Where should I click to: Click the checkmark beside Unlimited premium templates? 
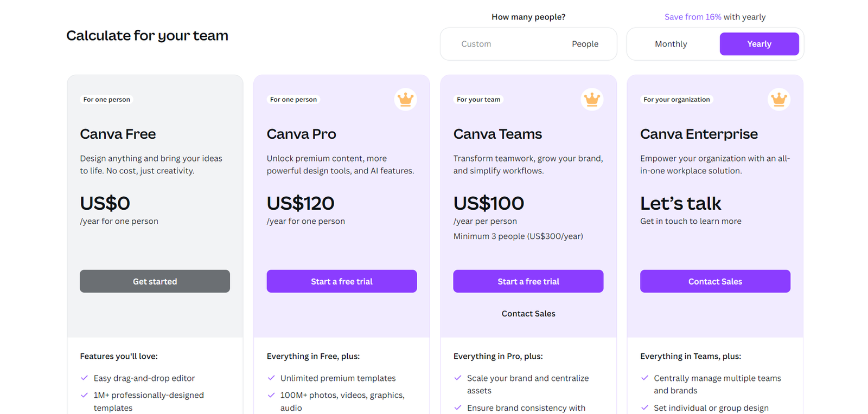(x=272, y=378)
